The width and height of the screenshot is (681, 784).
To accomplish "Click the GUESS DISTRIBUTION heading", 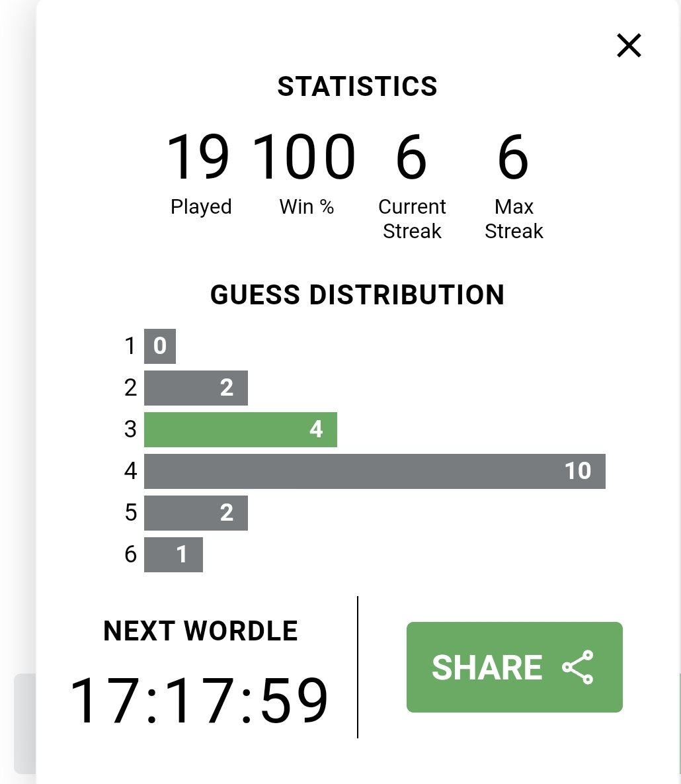I will [357, 294].
